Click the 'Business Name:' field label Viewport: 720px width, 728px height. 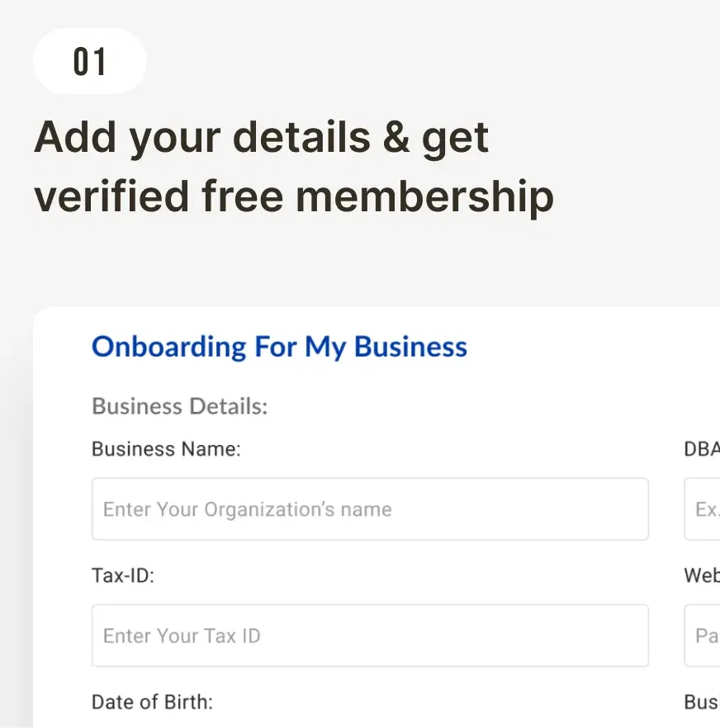(165, 449)
